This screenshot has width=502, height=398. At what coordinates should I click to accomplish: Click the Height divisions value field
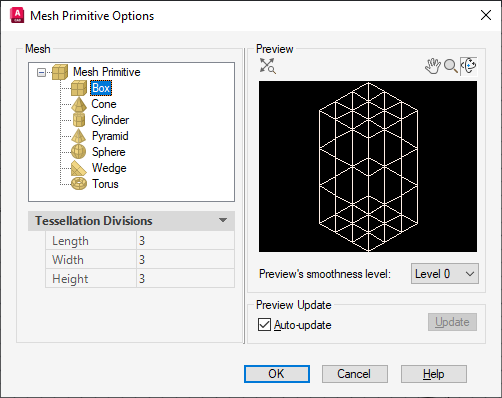pyautogui.click(x=185, y=279)
